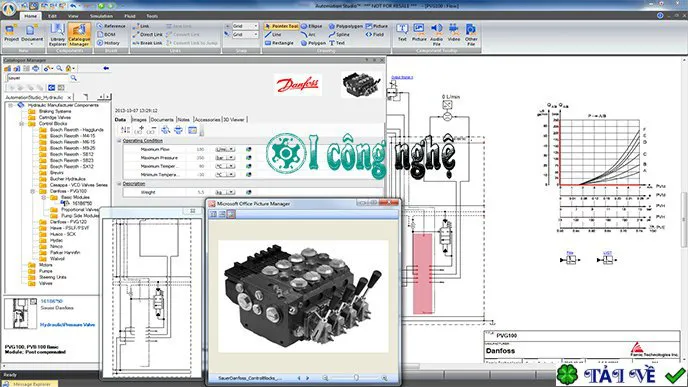Screen dimensions: 688x387
Task: Insert a Picture from Drawing group
Action: pyautogui.click(x=377, y=26)
